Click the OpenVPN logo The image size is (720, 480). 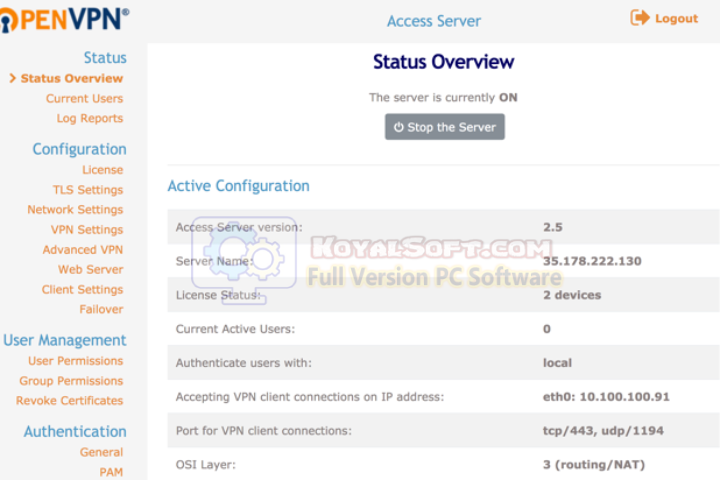(64, 19)
